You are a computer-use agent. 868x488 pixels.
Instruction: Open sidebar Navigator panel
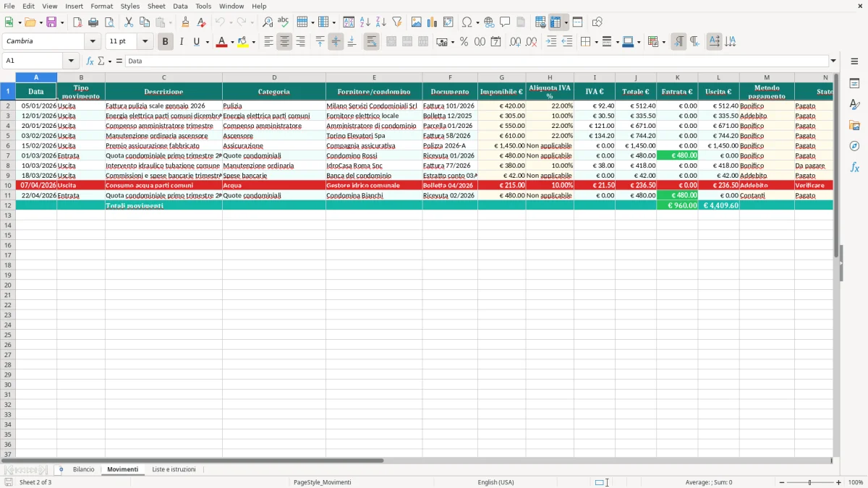[x=854, y=146]
